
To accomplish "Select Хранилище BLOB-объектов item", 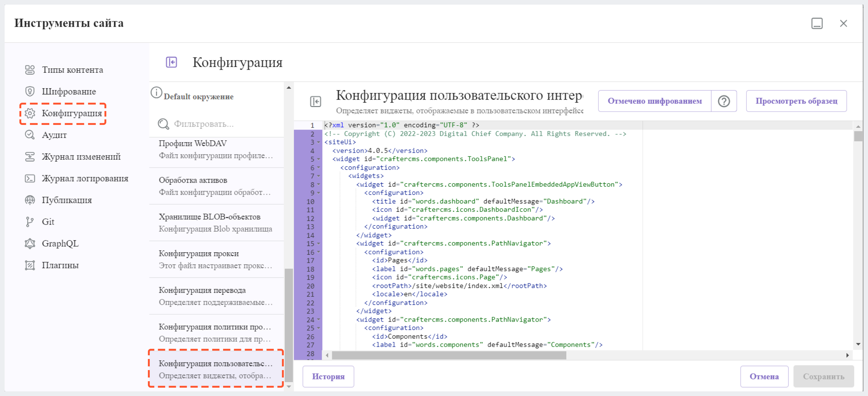I will 216,223.
